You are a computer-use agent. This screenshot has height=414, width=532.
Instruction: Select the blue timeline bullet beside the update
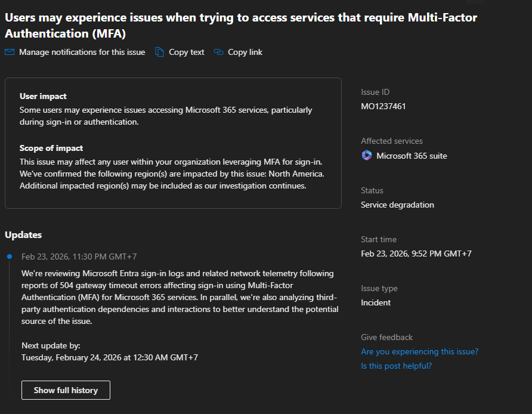click(9, 256)
